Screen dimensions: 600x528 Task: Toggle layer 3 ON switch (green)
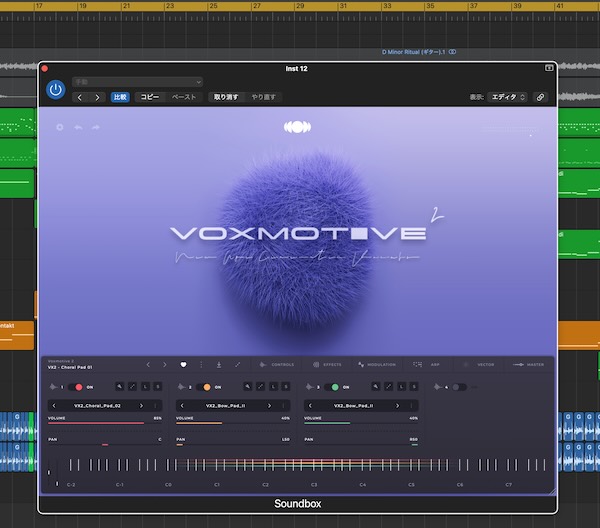[x=332, y=387]
